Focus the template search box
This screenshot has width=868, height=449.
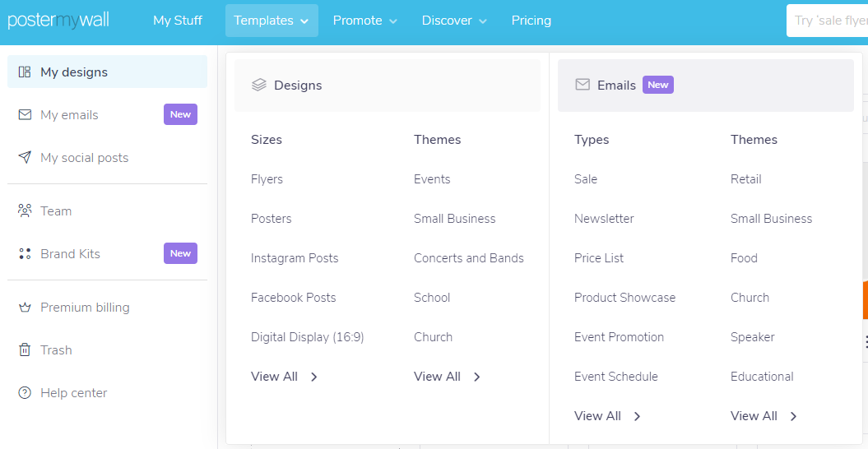click(x=827, y=21)
